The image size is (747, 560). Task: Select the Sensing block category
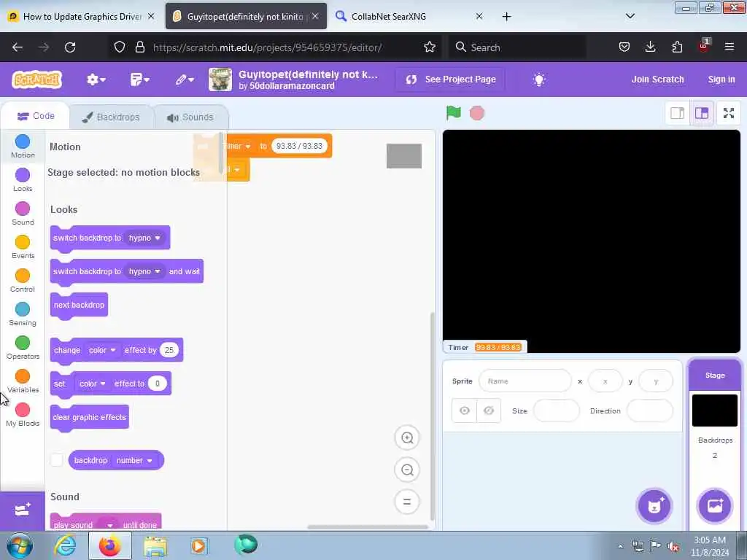tap(23, 314)
